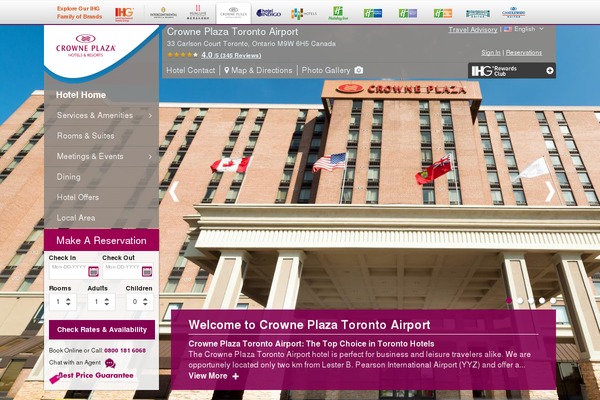Open the Travel Advisory link

[473, 29]
